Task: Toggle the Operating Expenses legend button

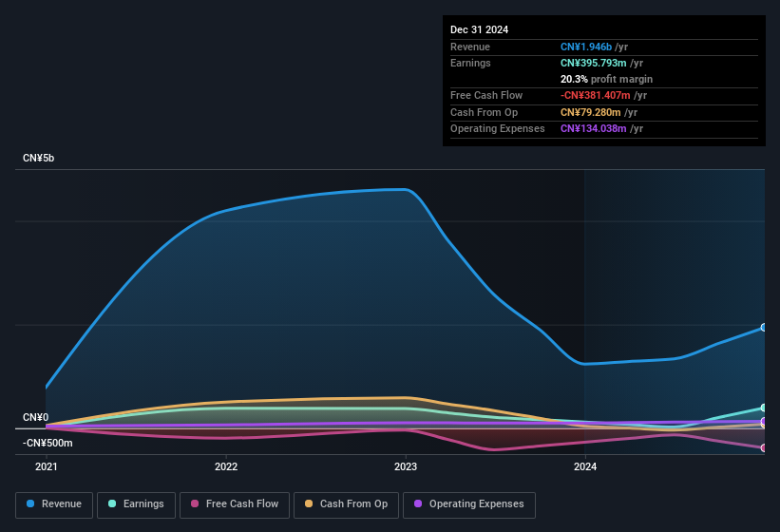Action: 469,504
